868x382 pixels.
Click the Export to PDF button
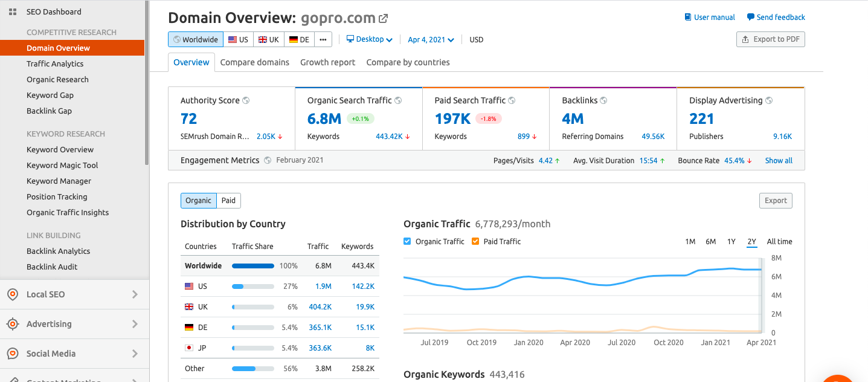(771, 39)
